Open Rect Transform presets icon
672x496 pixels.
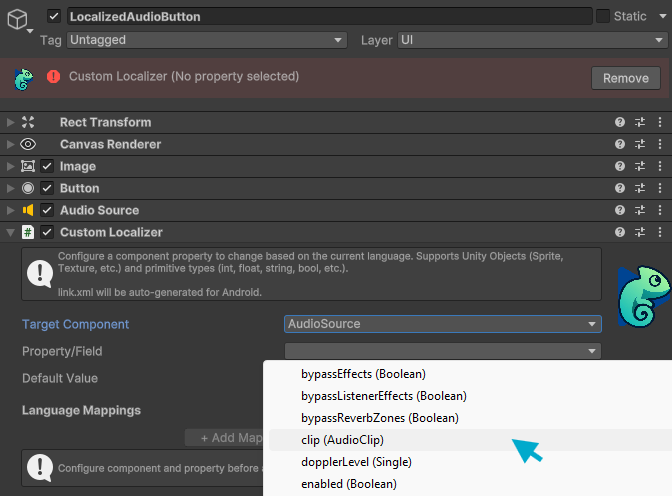[640, 122]
